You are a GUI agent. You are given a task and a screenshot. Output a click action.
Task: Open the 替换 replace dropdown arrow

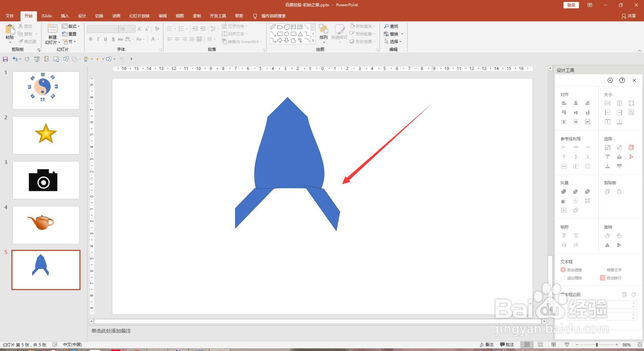click(x=402, y=34)
